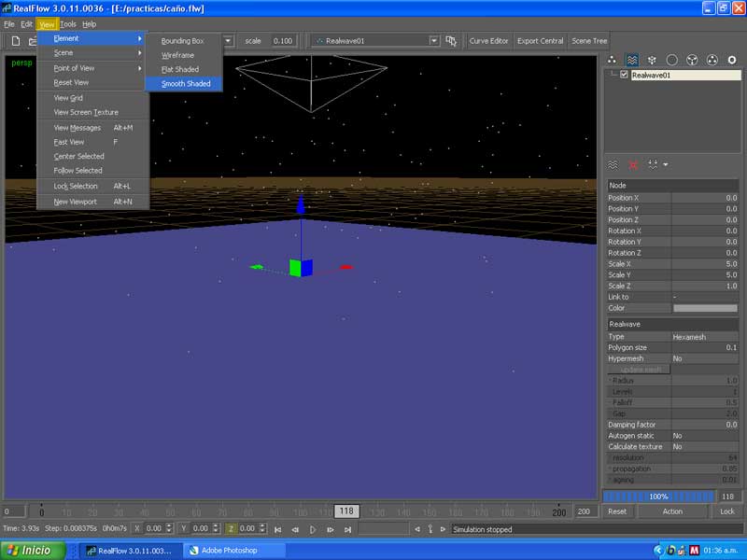
Task: Click the node Color swatch
Action: pyautogui.click(x=705, y=308)
